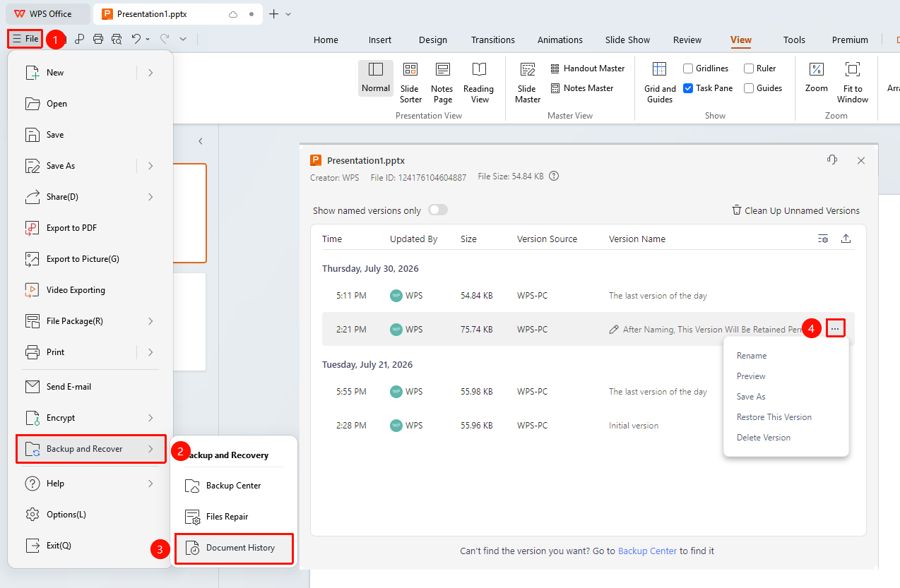900x588 pixels.
Task: Open the File menu button
Action: [x=25, y=39]
